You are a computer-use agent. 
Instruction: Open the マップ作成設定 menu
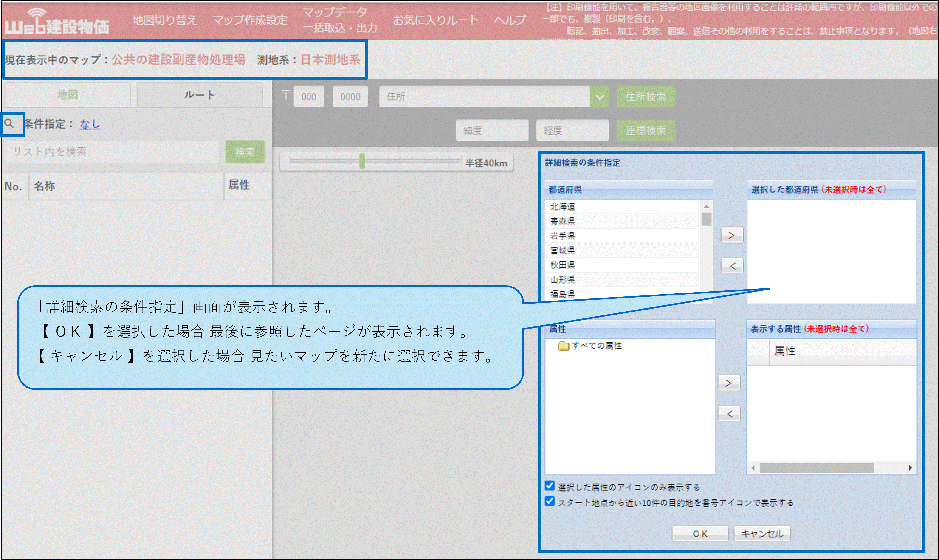pos(250,20)
